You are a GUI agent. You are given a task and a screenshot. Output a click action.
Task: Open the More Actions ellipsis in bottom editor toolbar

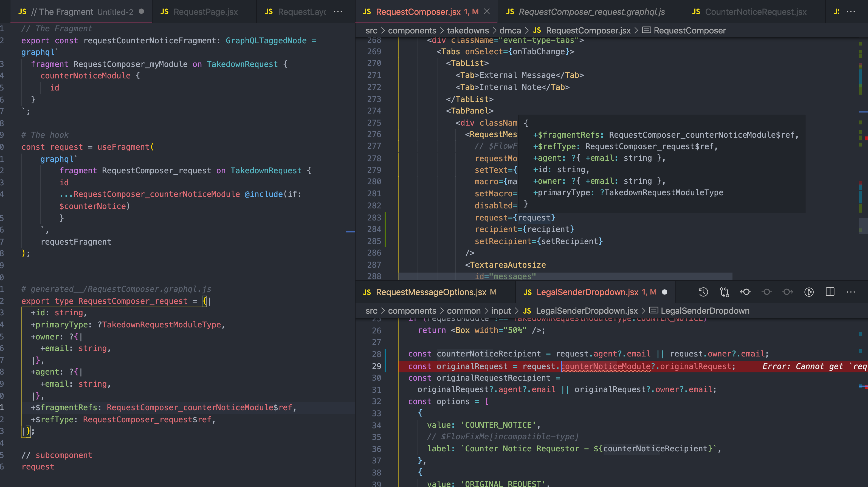(x=852, y=292)
